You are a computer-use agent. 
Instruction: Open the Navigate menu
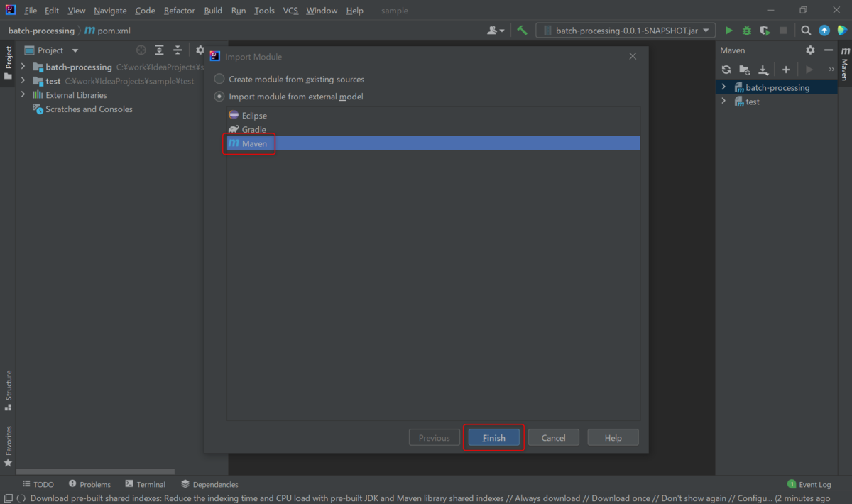point(110,11)
